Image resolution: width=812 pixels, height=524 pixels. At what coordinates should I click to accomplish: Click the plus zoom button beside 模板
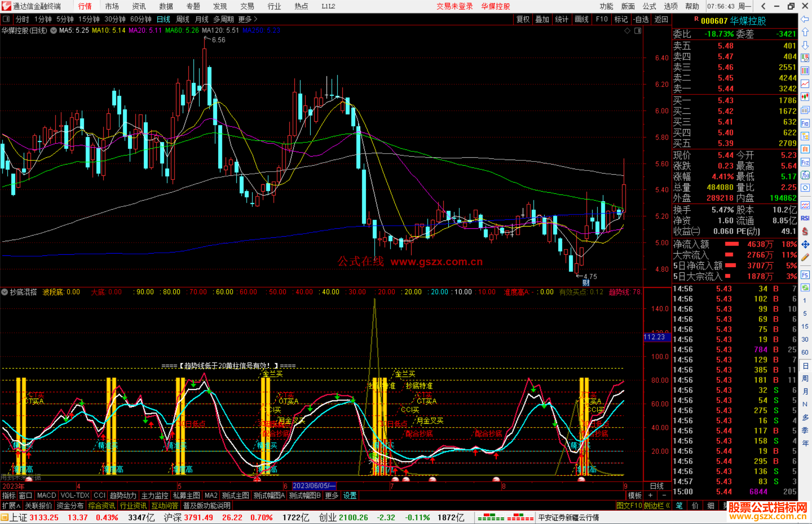(x=650, y=495)
